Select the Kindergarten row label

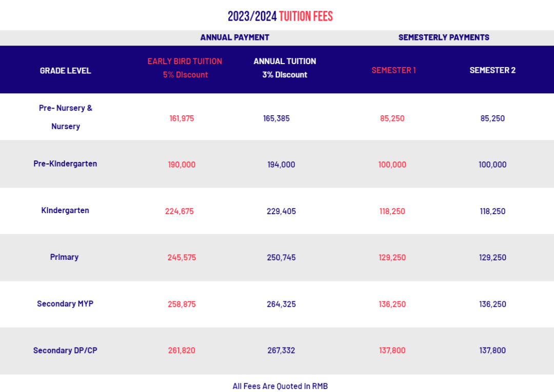(65, 211)
